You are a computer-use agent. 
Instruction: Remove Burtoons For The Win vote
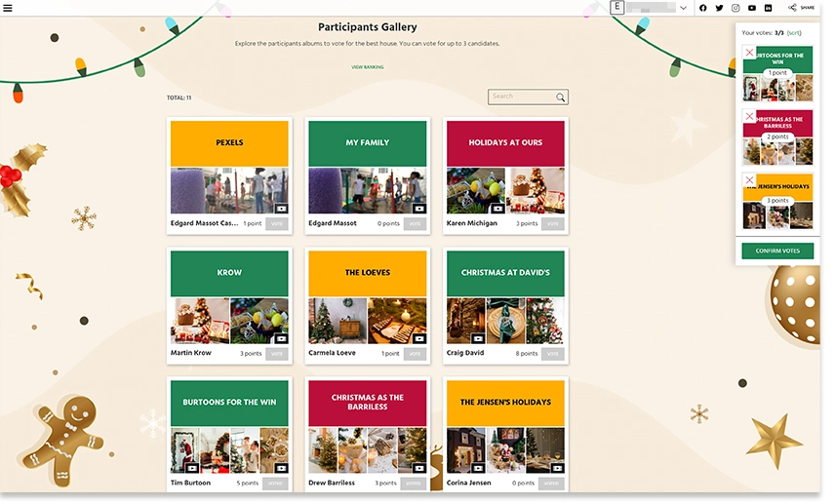click(749, 53)
